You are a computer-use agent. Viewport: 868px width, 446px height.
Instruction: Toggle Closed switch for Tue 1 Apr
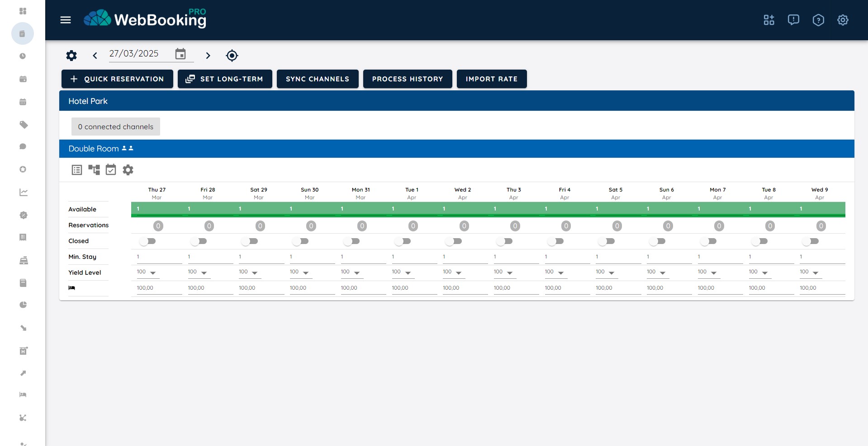click(403, 241)
